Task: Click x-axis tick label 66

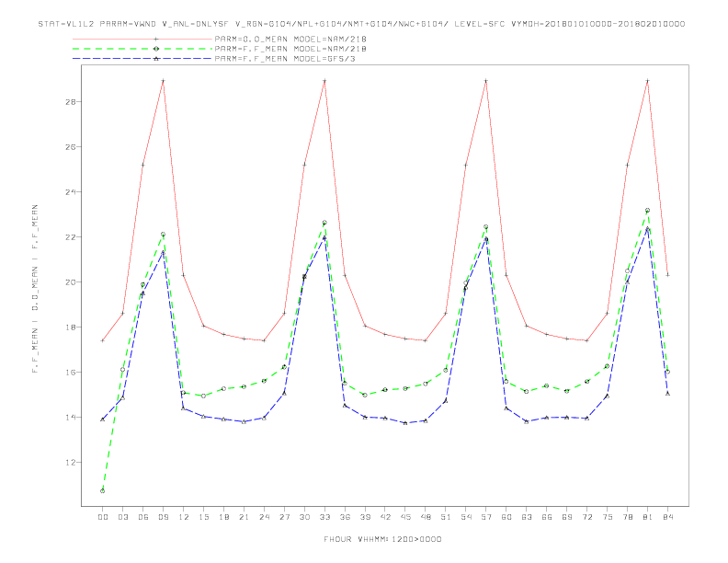Action: [547, 517]
